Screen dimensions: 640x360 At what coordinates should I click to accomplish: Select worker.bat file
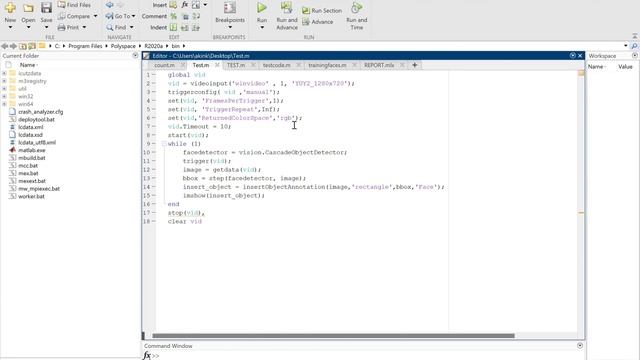coord(31,196)
